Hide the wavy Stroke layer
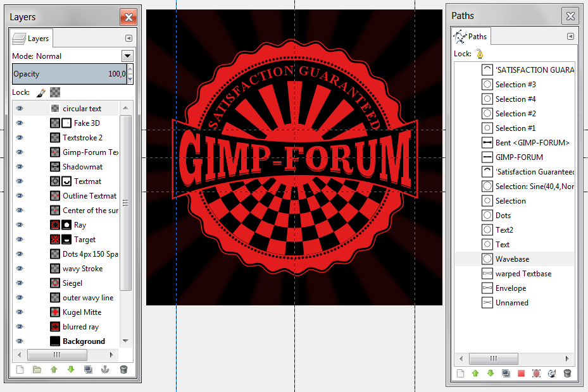The height and width of the screenshot is (392, 588). (x=20, y=269)
